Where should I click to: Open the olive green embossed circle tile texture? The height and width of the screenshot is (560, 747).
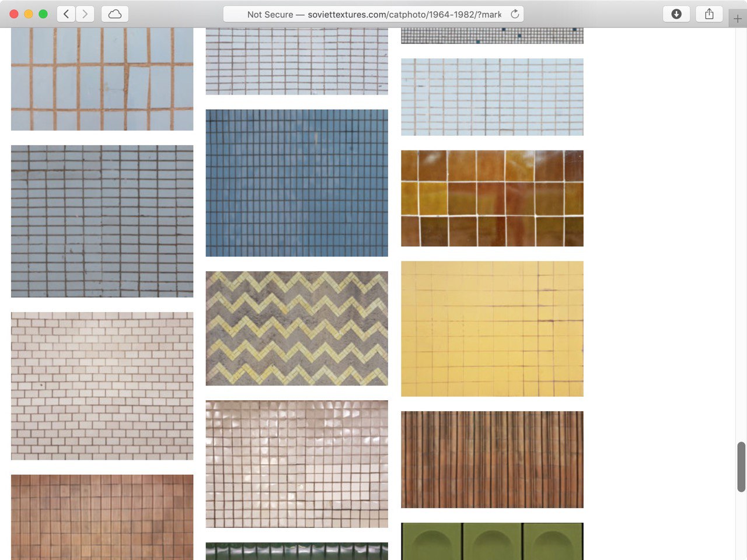pos(492,541)
